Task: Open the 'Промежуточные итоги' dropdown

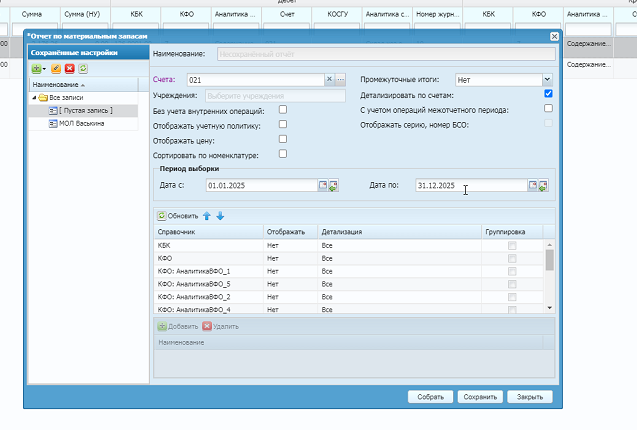Action: point(547,79)
